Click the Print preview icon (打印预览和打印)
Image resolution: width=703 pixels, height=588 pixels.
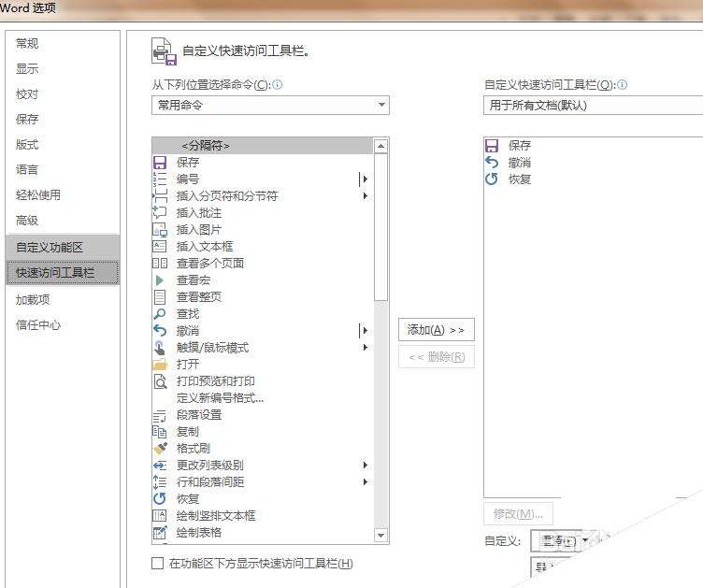(160, 381)
